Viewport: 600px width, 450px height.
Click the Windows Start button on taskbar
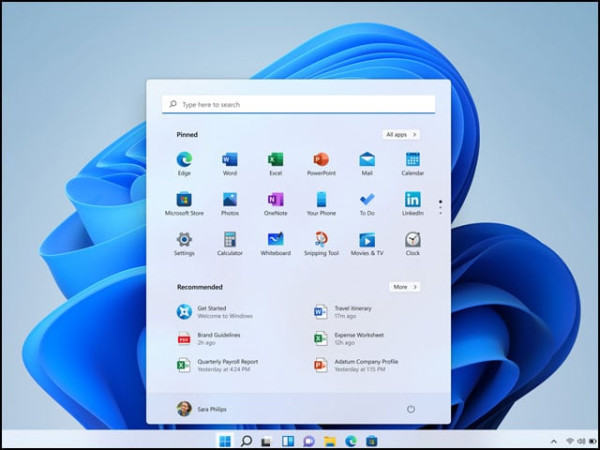[x=224, y=440]
